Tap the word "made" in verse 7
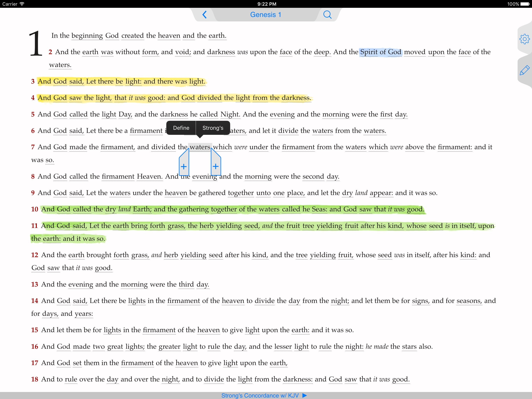The width and height of the screenshot is (532, 399). tap(78, 147)
